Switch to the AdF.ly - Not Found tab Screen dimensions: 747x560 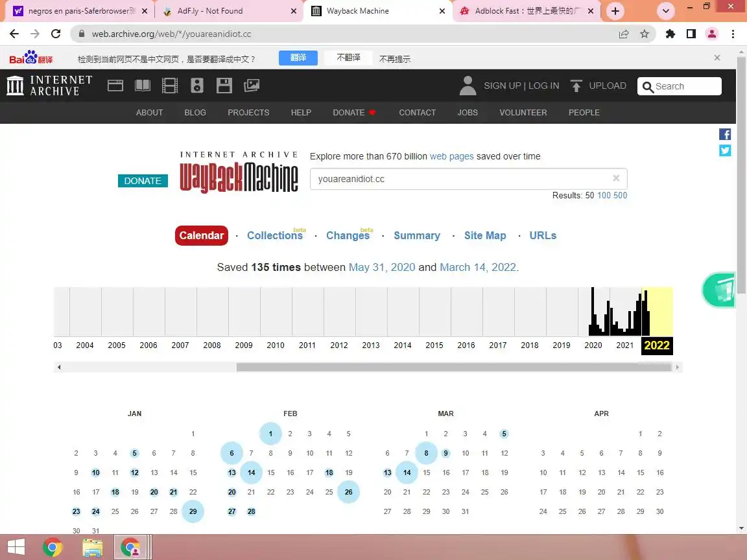[229, 11]
